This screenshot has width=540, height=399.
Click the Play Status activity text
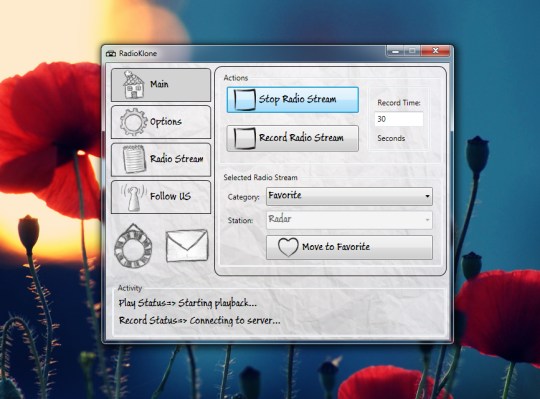point(187,303)
